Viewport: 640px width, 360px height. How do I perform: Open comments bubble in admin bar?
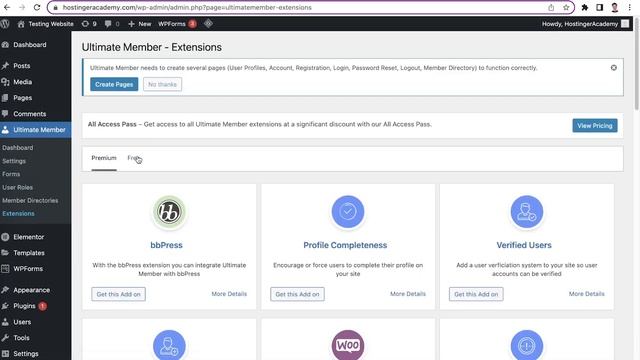112,24
